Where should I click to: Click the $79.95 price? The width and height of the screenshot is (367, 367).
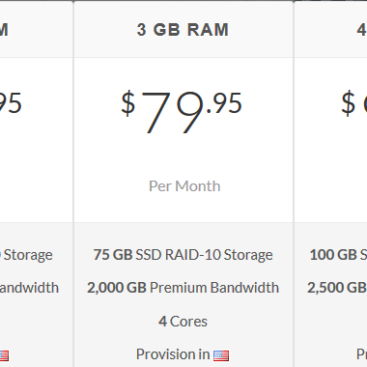coord(181,112)
